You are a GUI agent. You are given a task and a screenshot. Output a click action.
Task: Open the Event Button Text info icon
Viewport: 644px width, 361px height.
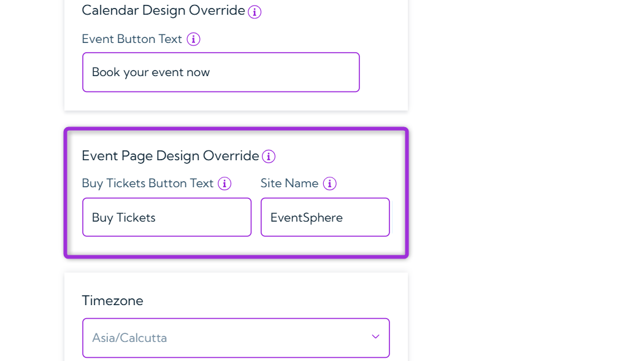pyautogui.click(x=193, y=39)
